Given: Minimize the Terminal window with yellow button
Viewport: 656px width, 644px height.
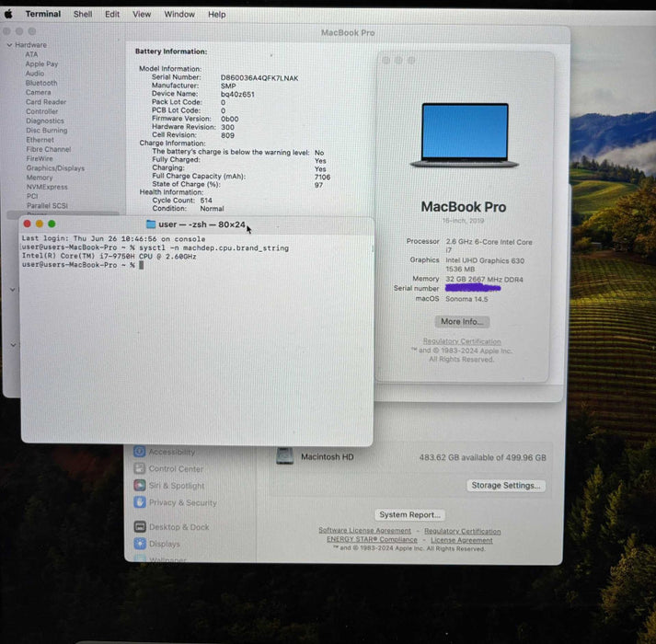Looking at the screenshot, I should pyautogui.click(x=40, y=224).
